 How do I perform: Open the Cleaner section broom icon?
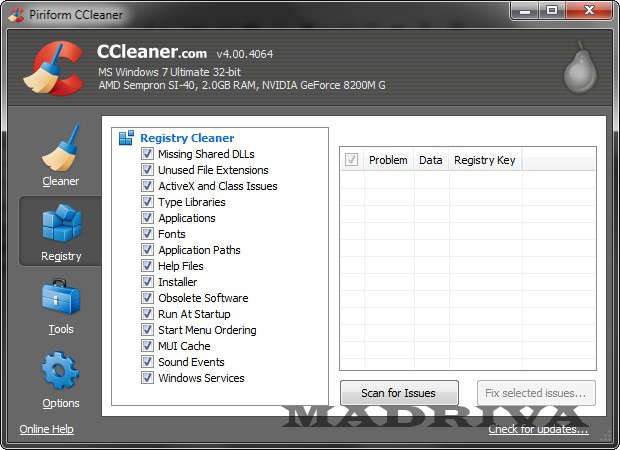click(x=61, y=147)
